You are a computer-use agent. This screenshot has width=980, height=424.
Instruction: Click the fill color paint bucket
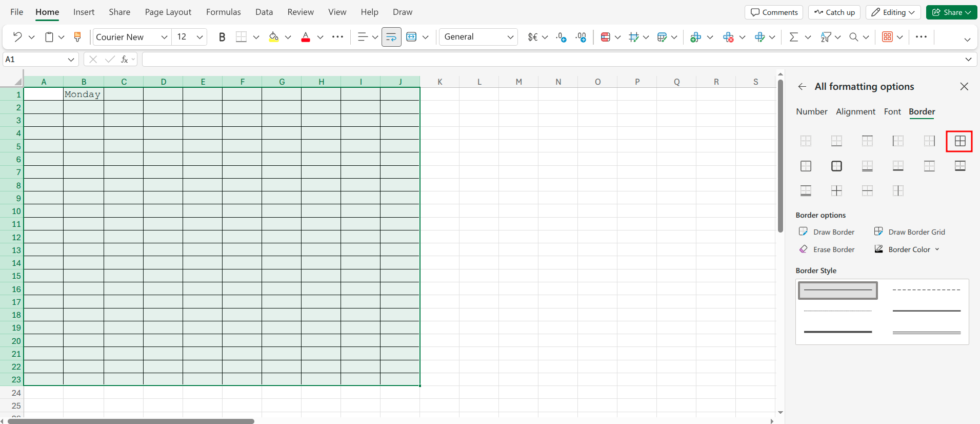click(274, 37)
